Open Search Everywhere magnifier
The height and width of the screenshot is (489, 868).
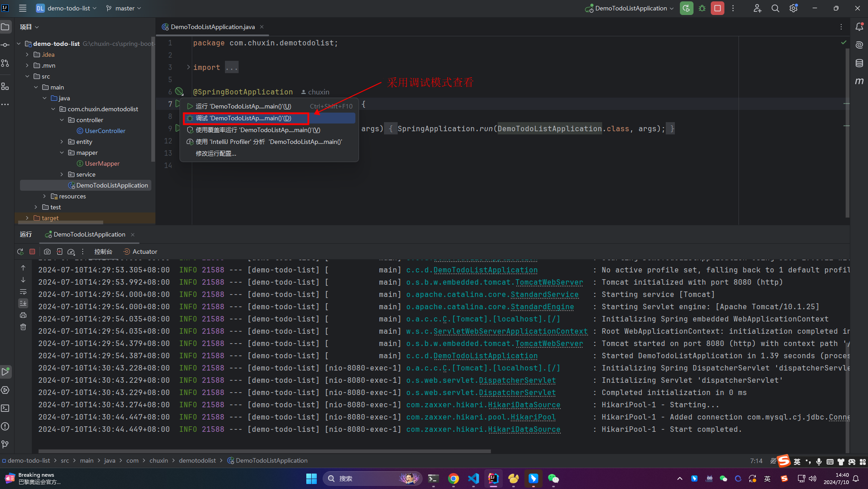[775, 8]
